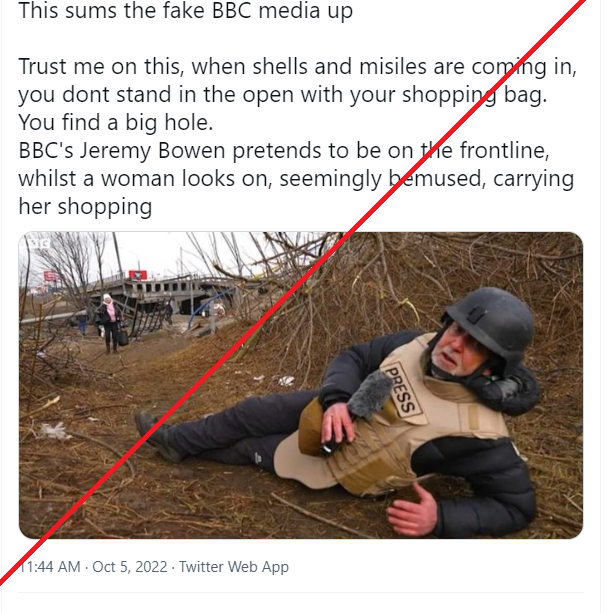Click the line "This sums the fake BBC media up"
Image resolution: width=607 pixels, height=613 pixels.
tap(186, 12)
